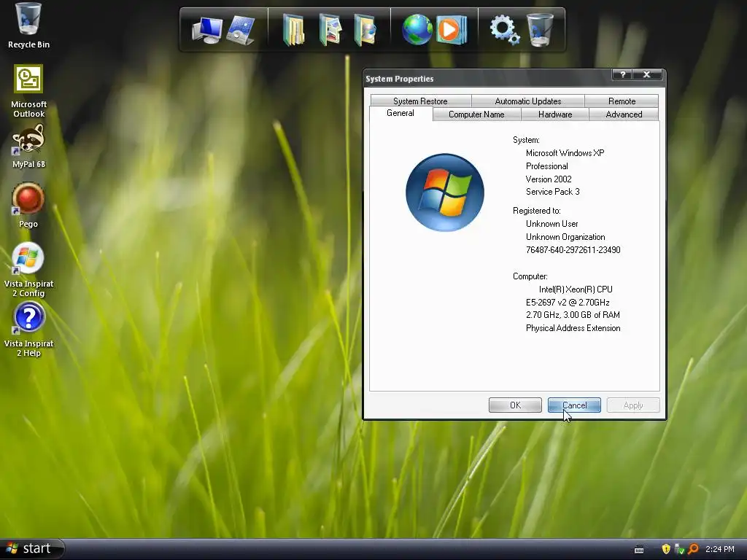Viewport: 747px width, 560px height.
Task: Click the Unknown Organization text
Action: click(x=565, y=237)
